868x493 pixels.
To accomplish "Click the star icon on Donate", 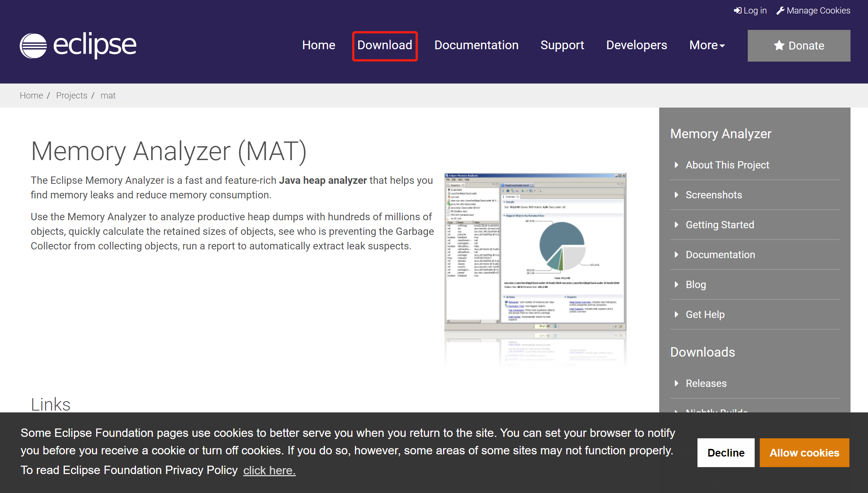I will point(779,46).
